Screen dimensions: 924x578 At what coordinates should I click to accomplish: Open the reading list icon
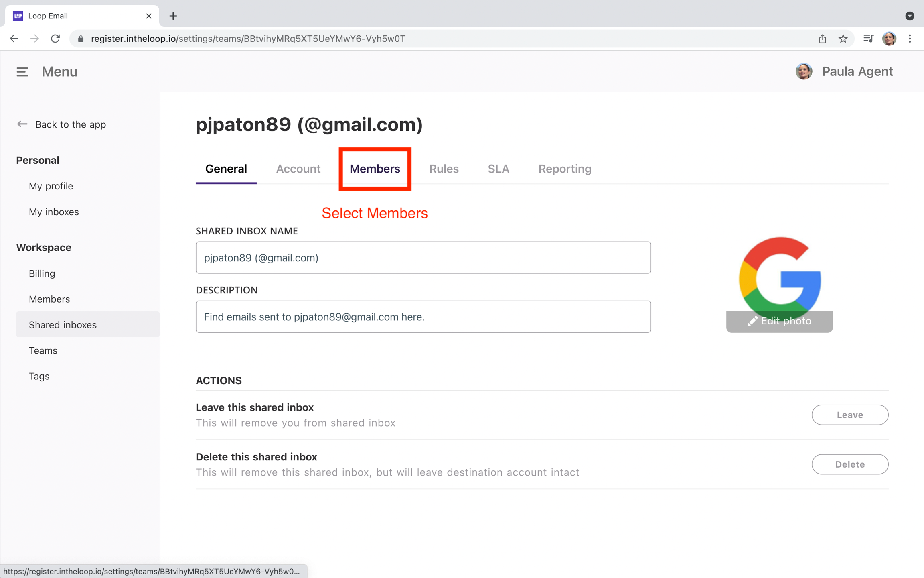tap(868, 39)
